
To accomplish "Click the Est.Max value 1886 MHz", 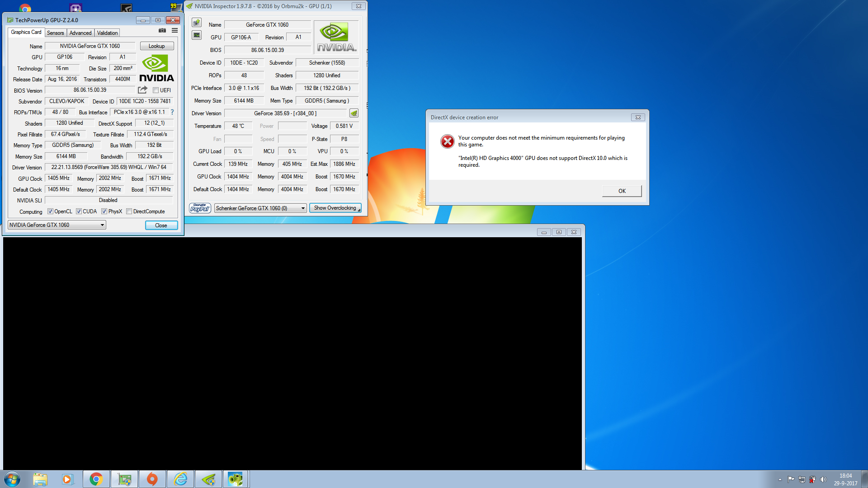I will 344,164.
